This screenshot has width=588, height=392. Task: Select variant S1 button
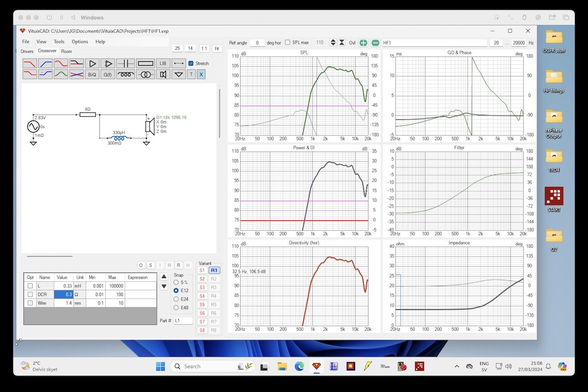202,270
